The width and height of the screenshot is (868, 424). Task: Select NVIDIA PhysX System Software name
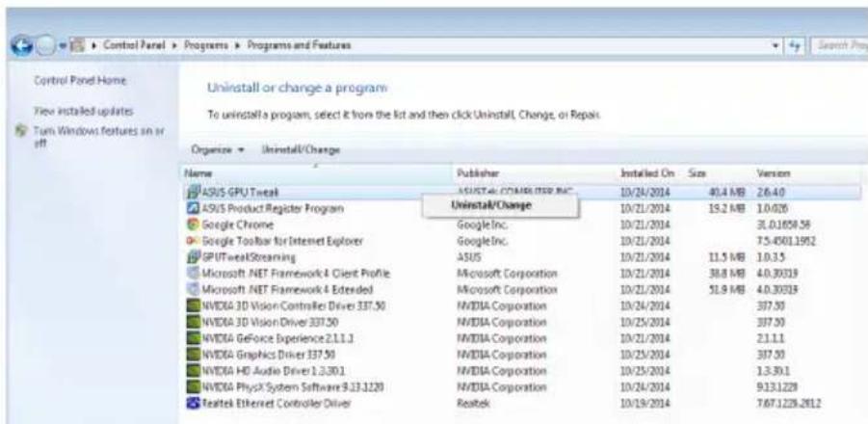(293, 387)
